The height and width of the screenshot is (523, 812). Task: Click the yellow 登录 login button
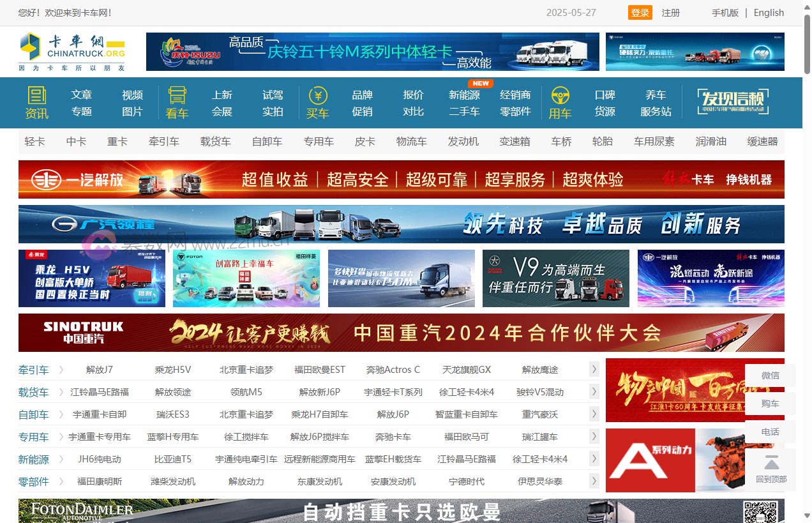pos(640,12)
